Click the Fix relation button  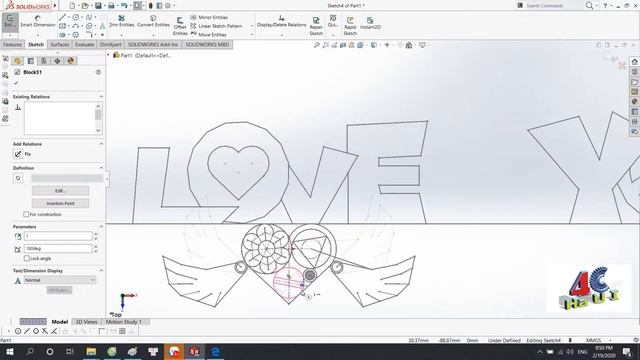18,154
